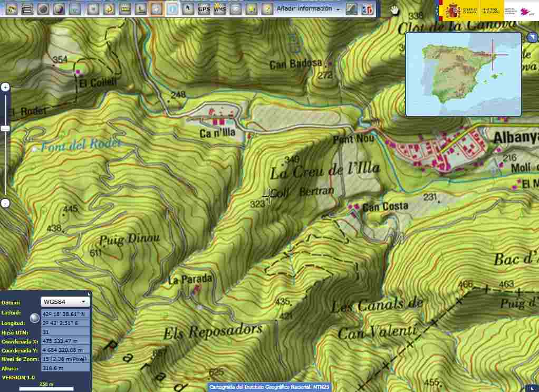The height and width of the screenshot is (392, 539).
Task: Click the WMS layer service icon
Action: pos(219,9)
